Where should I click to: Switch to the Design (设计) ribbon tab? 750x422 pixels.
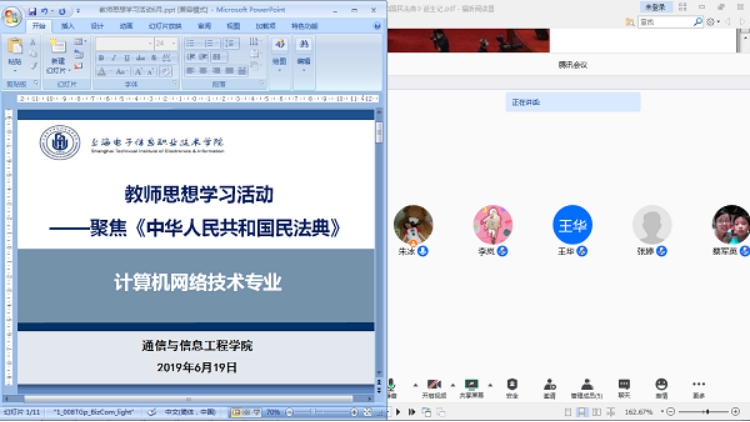(x=97, y=26)
